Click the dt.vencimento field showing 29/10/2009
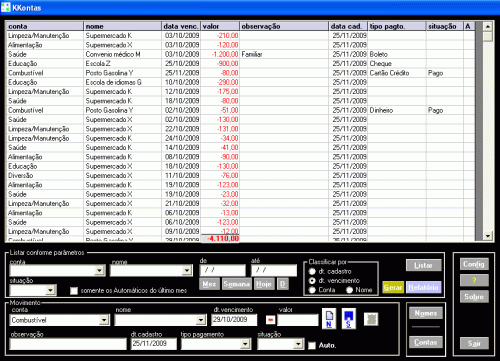 234,320
